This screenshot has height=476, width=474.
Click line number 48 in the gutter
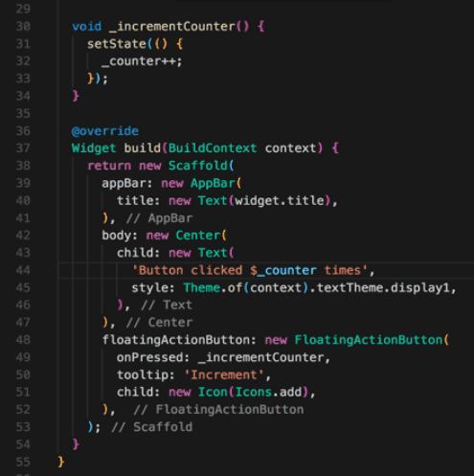pyautogui.click(x=23, y=340)
